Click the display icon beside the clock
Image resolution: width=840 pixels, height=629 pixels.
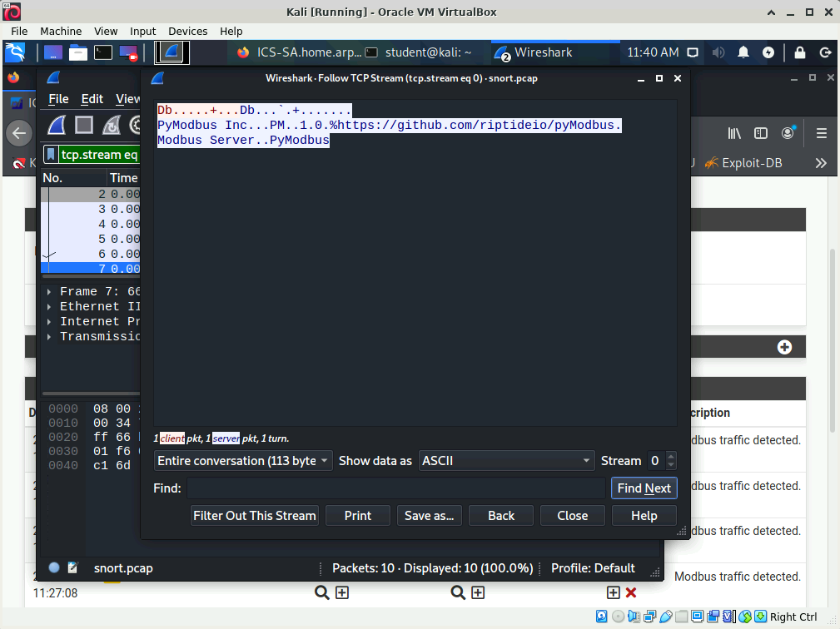[x=693, y=52]
